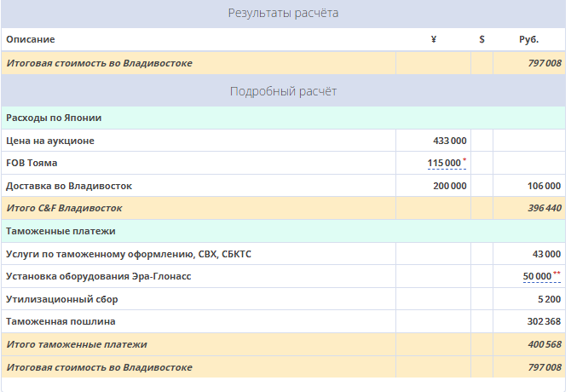The width and height of the screenshot is (571, 392).
Task: Click delivery ruble value 106 000
Action: tap(544, 186)
